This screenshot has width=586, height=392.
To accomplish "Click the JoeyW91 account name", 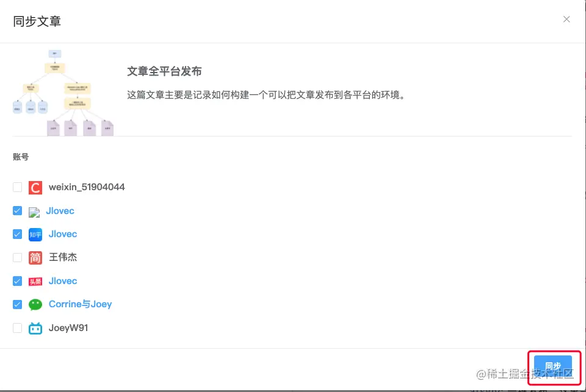I will tap(68, 328).
